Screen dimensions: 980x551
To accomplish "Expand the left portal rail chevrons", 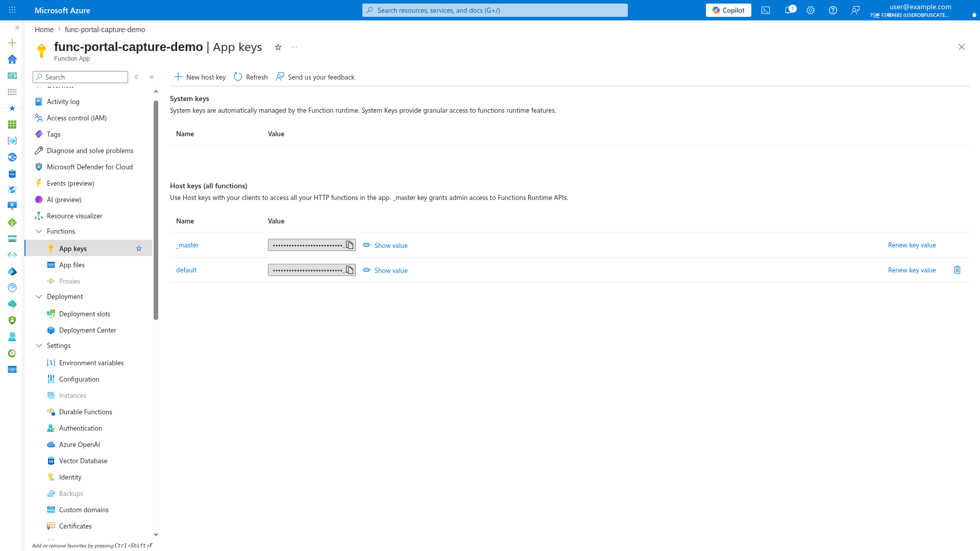I will coord(17,28).
